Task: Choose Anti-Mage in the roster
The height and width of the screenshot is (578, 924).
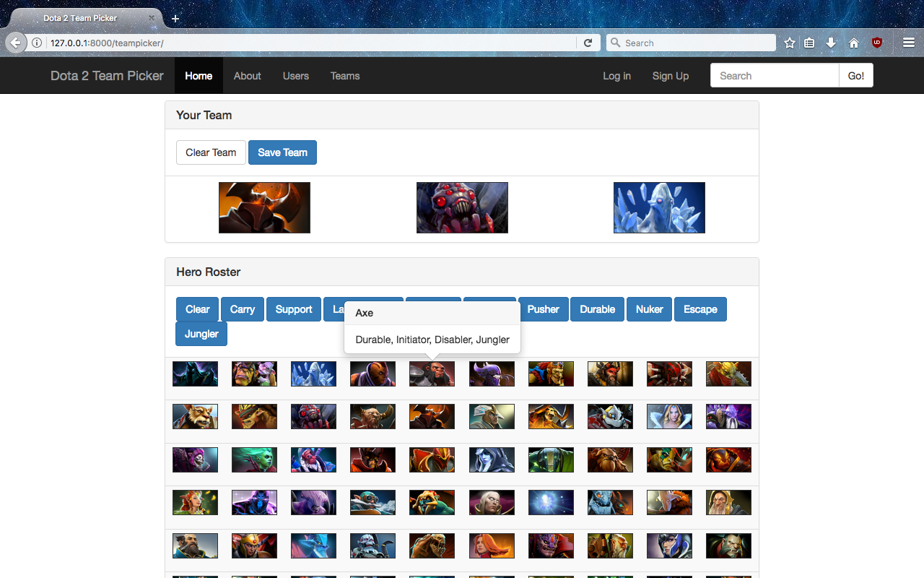Action: tap(372, 374)
